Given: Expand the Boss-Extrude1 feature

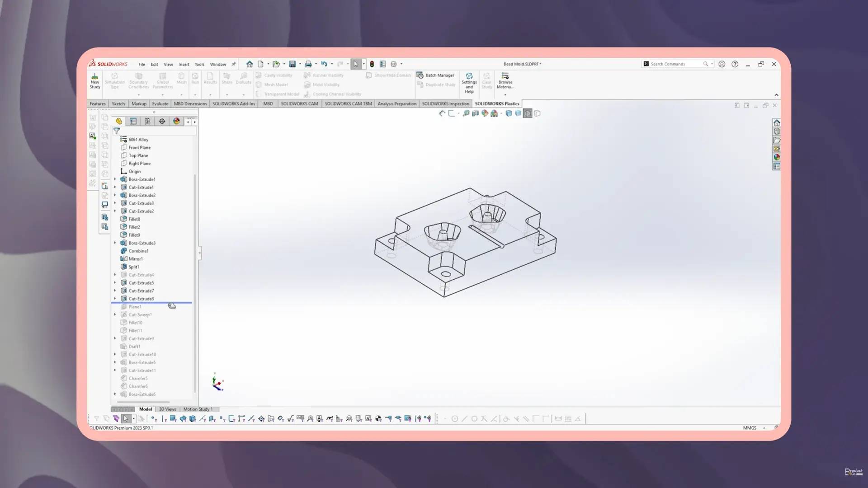Looking at the screenshot, I should point(115,179).
